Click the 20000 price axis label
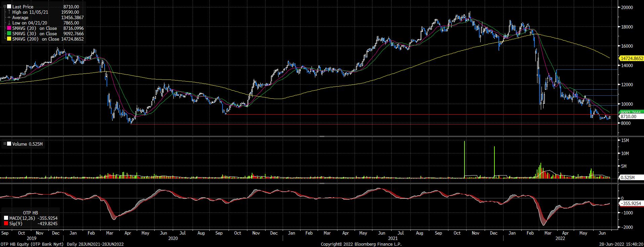644x247 pixels. point(627,7)
